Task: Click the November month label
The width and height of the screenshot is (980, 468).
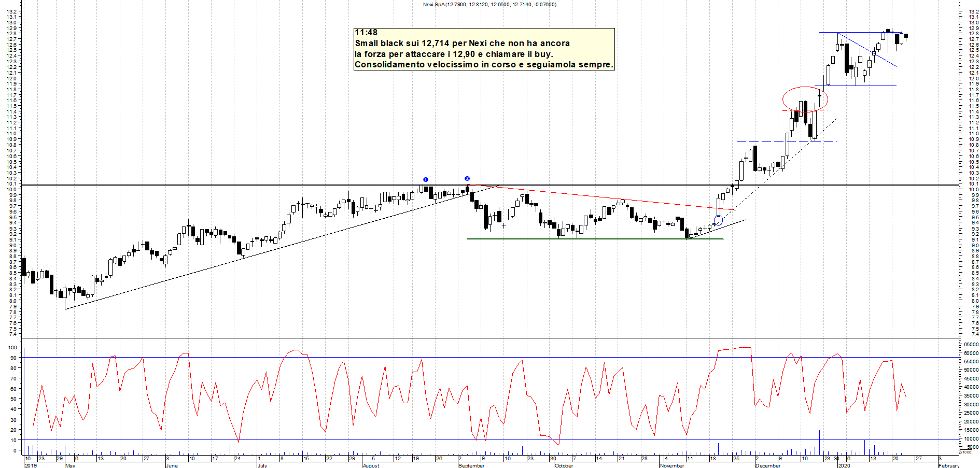Action: pos(672,465)
